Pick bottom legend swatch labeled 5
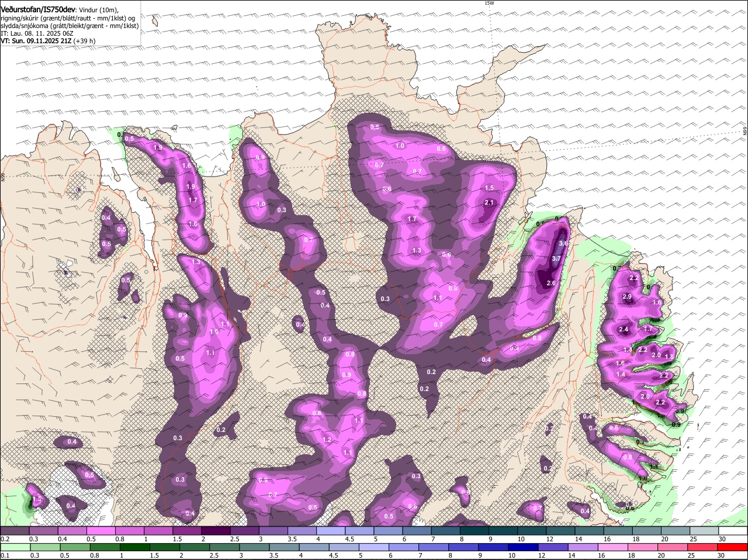 coord(375,547)
